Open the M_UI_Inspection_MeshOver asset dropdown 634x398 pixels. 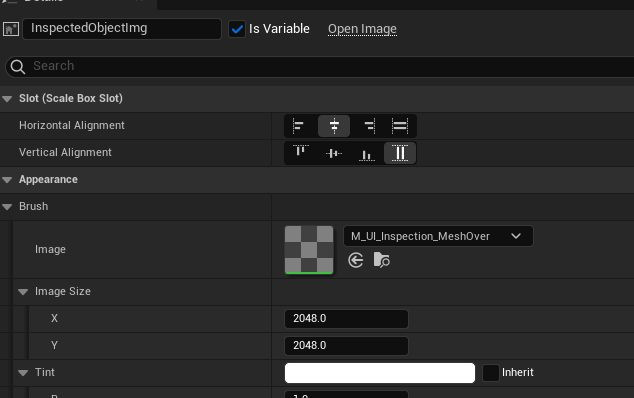click(438, 236)
